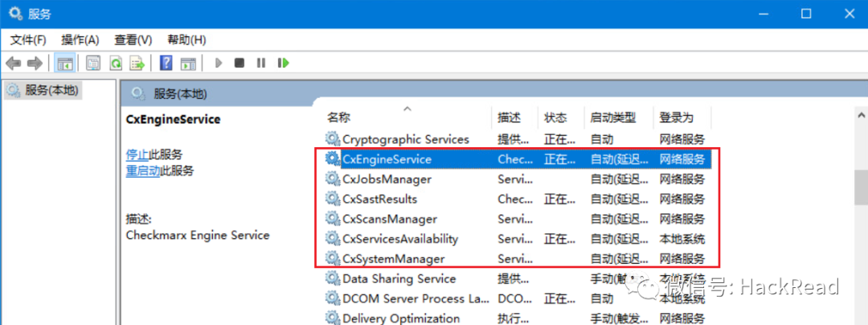Click the 执行... description of Delivery Optimization
This screenshot has width=868, height=325.
tap(514, 319)
